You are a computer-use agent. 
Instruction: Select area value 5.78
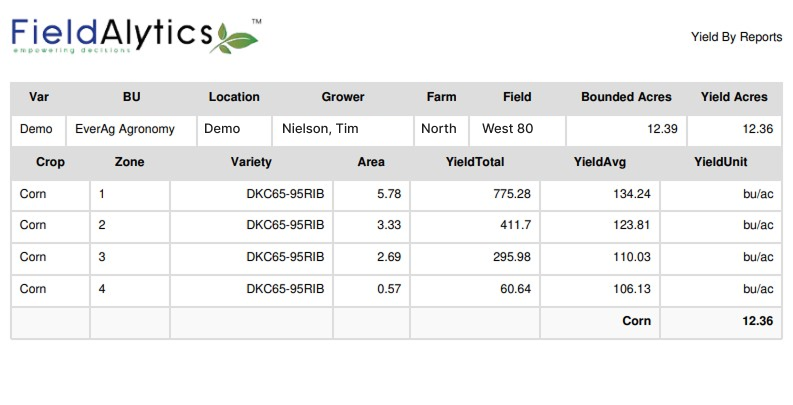click(x=389, y=194)
